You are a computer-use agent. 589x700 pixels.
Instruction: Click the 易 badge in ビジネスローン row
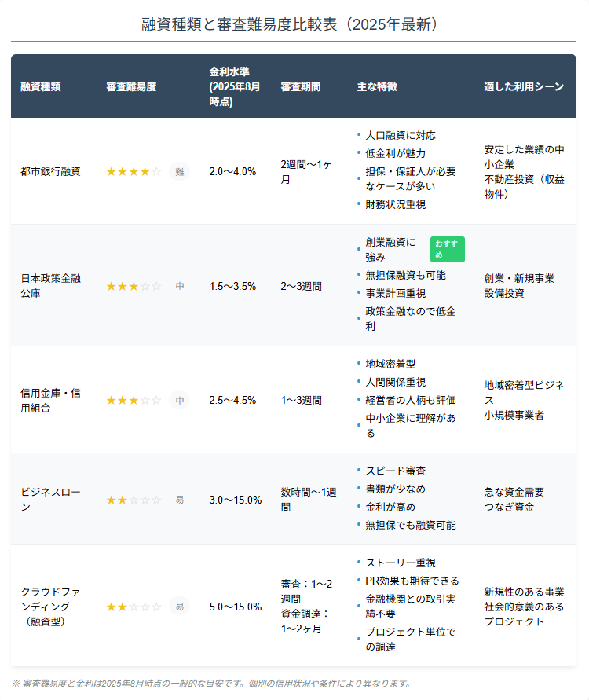(180, 500)
